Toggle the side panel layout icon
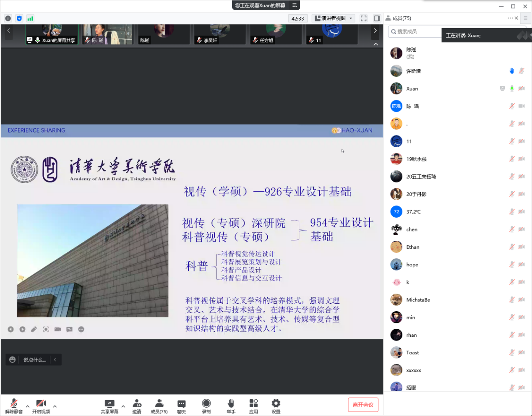 [377, 18]
